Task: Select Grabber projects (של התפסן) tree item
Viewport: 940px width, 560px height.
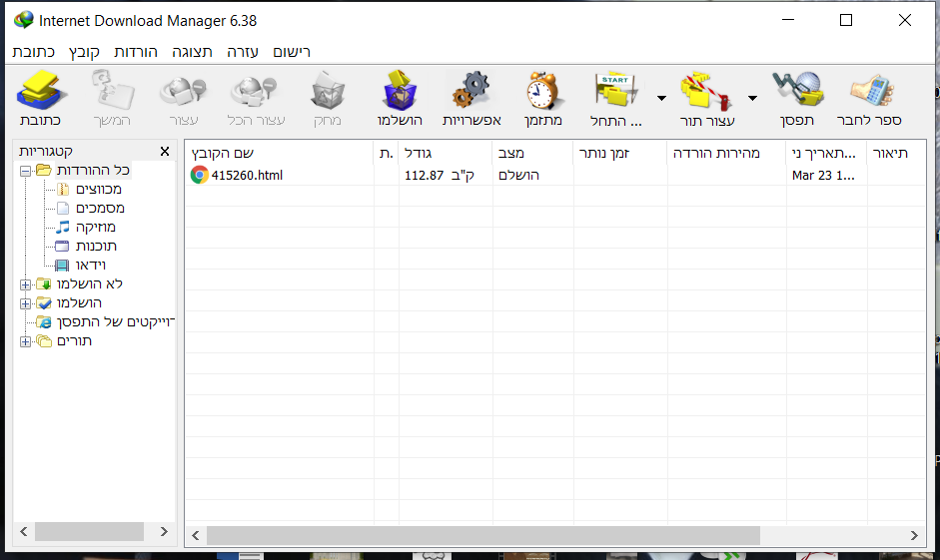Action: click(x=115, y=322)
